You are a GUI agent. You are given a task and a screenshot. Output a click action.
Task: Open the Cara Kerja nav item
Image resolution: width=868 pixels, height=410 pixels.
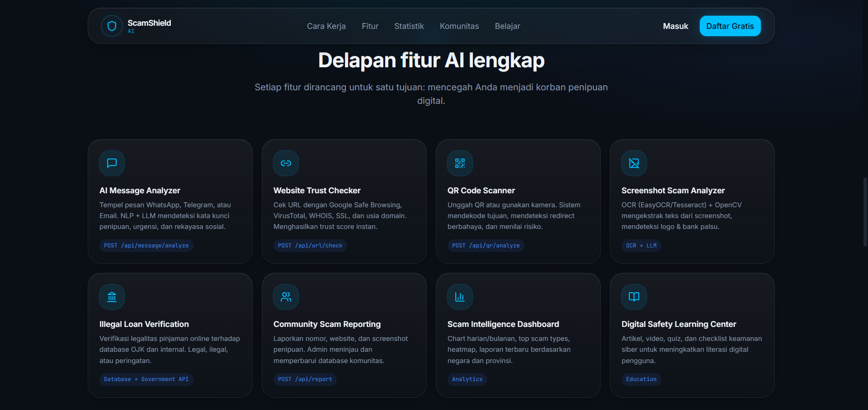(x=326, y=26)
